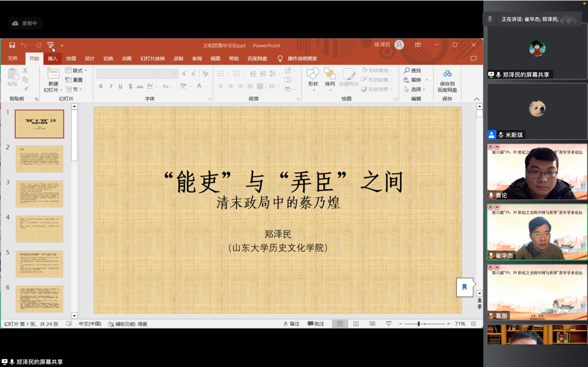Start slideshow from status bar icon
Screen dimensions: 588x367
(x=388, y=324)
